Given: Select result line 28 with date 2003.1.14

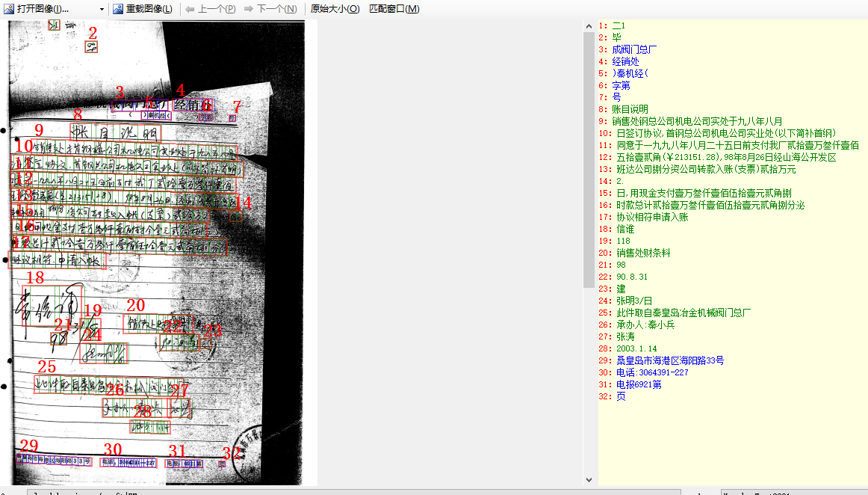Looking at the screenshot, I should pyautogui.click(x=636, y=348).
